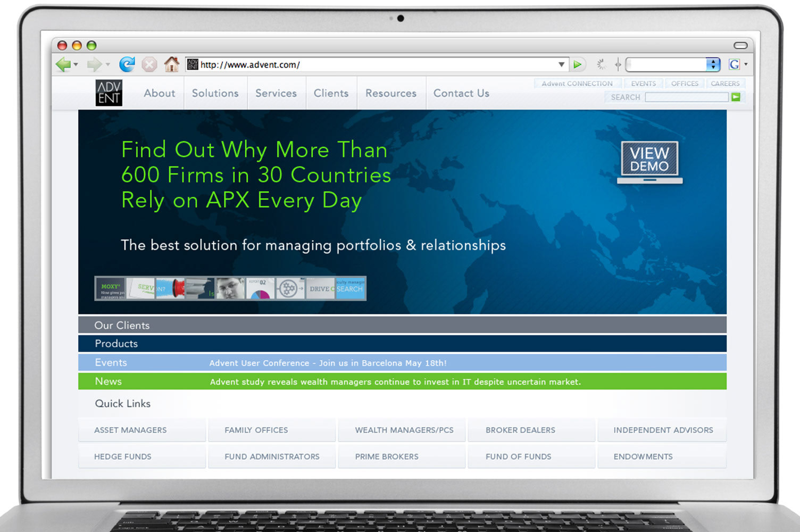Reload the page with the refresh icon
Viewport: 800px width, 532px height.
(127, 64)
